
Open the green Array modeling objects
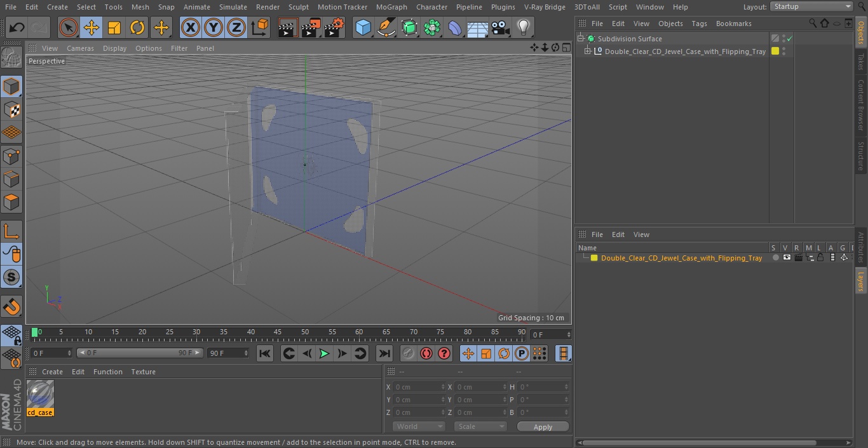click(x=432, y=27)
